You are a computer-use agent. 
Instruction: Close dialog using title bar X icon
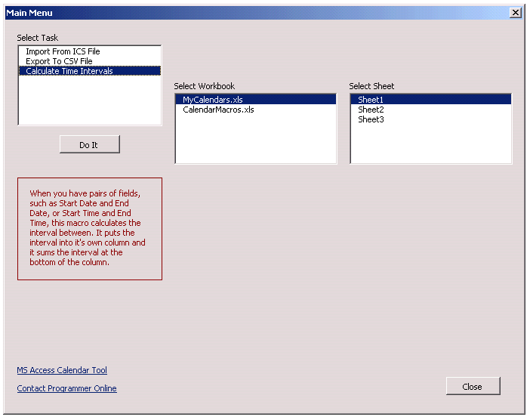click(516, 13)
